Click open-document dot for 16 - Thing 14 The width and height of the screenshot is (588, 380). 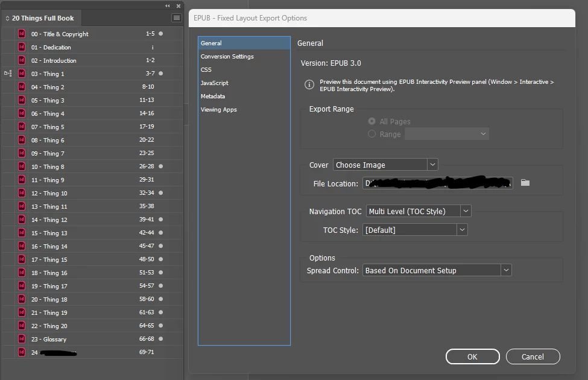(161, 245)
